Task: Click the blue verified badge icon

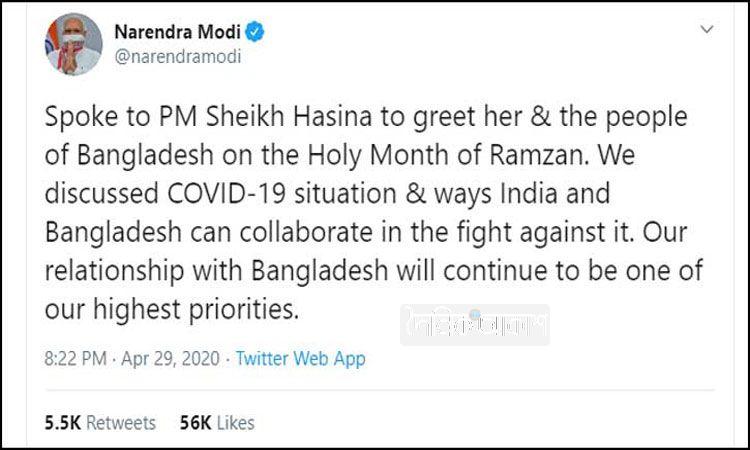Action: coord(257,34)
